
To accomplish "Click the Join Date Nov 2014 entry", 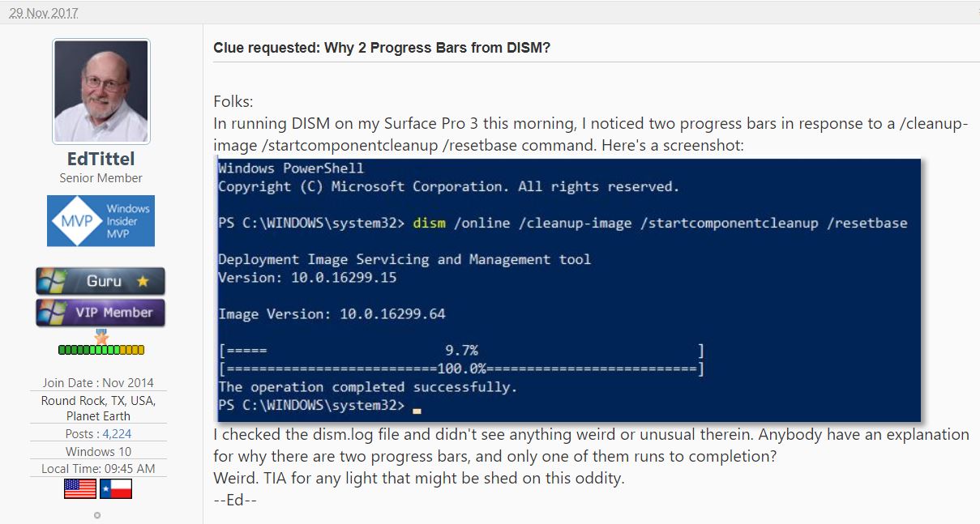I will point(100,381).
